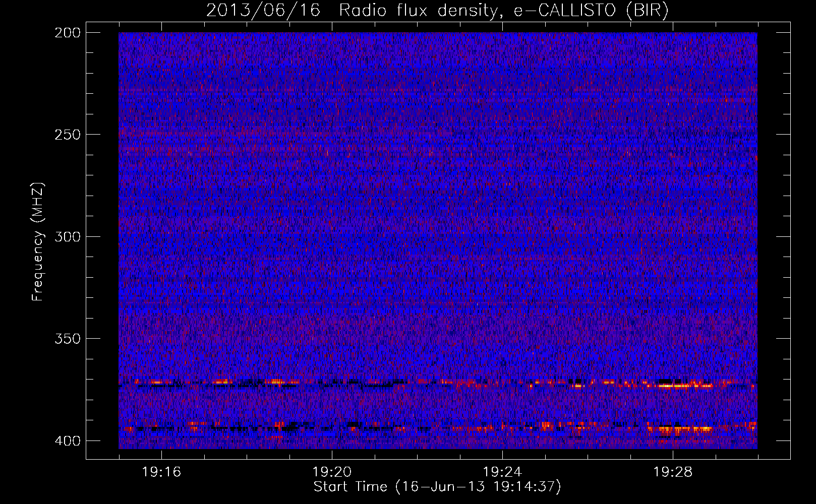Click the '19:28' time tick label
The height and width of the screenshot is (504, 816).
(x=673, y=472)
